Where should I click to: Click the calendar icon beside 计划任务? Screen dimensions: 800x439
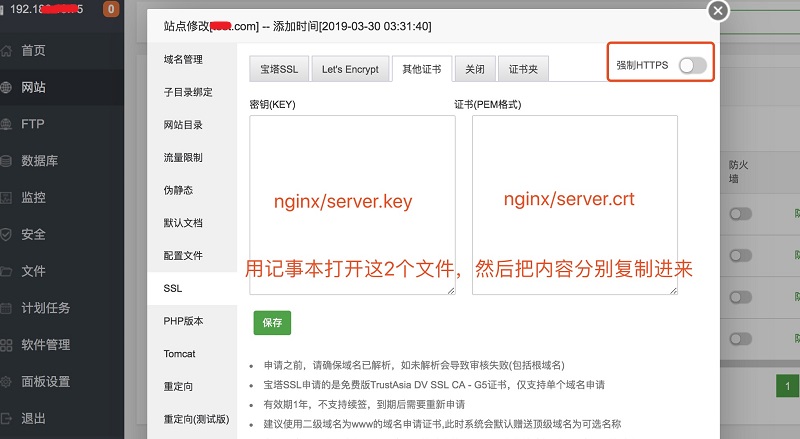6,308
